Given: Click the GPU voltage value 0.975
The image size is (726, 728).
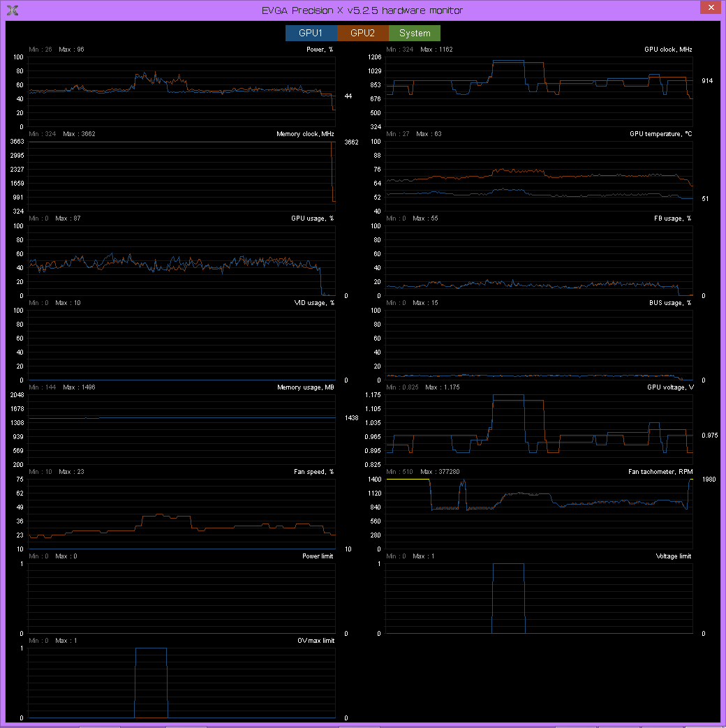Looking at the screenshot, I should point(709,436).
